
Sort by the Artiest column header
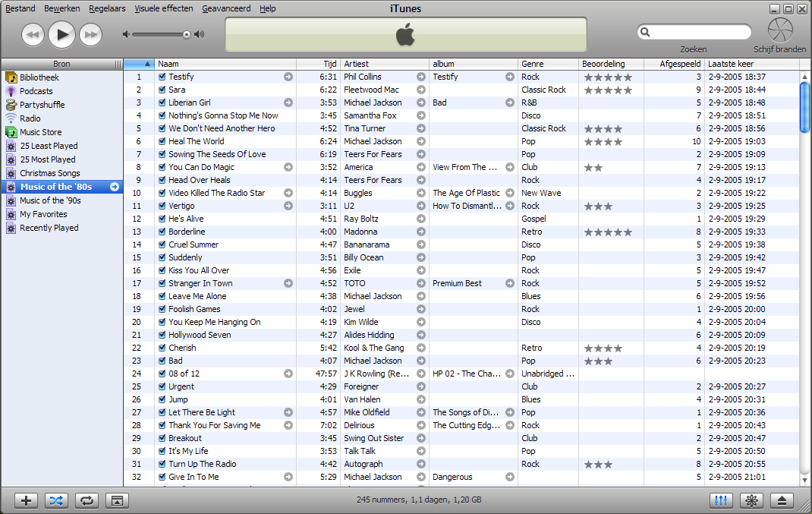point(385,64)
